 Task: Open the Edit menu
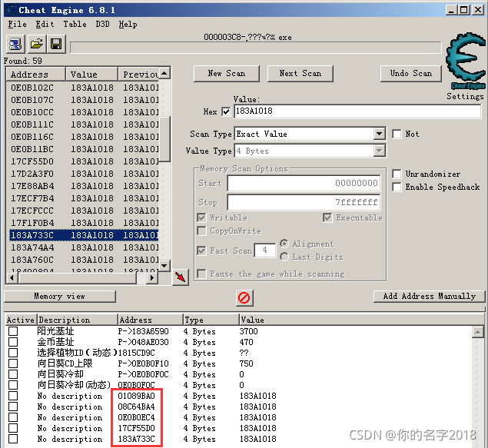(x=45, y=25)
